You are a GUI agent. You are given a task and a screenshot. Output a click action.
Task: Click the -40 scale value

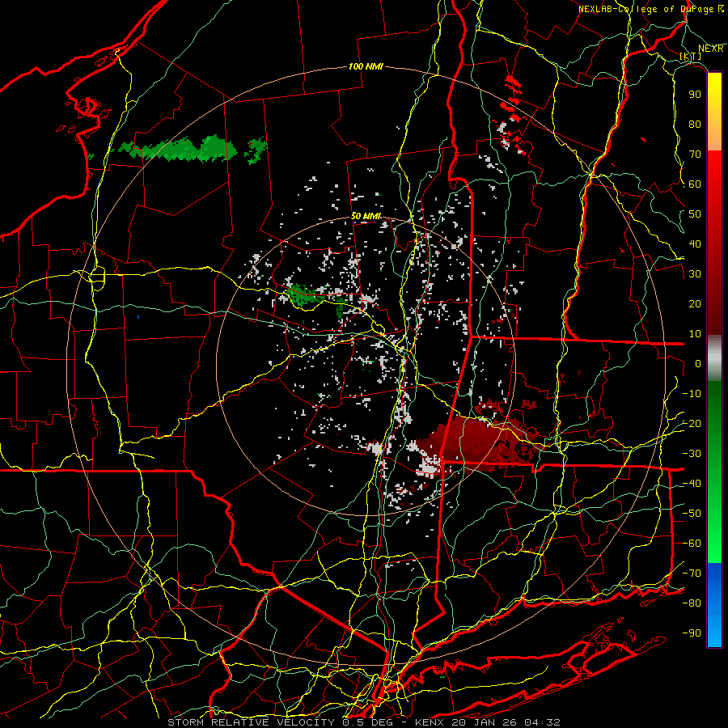click(692, 484)
